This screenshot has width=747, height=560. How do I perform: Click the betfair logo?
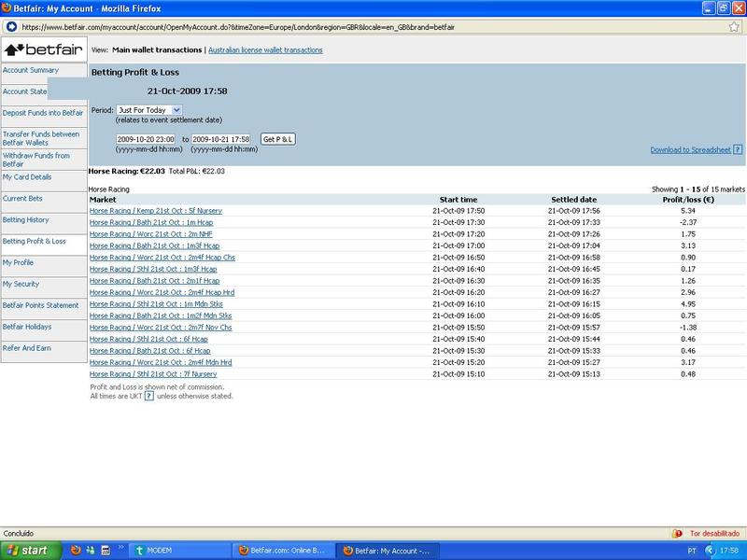click(44, 49)
